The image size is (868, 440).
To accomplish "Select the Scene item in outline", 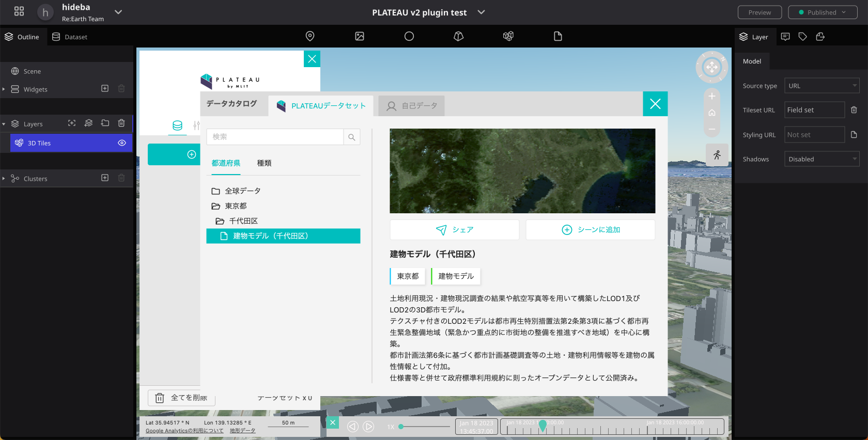I will tap(67, 71).
